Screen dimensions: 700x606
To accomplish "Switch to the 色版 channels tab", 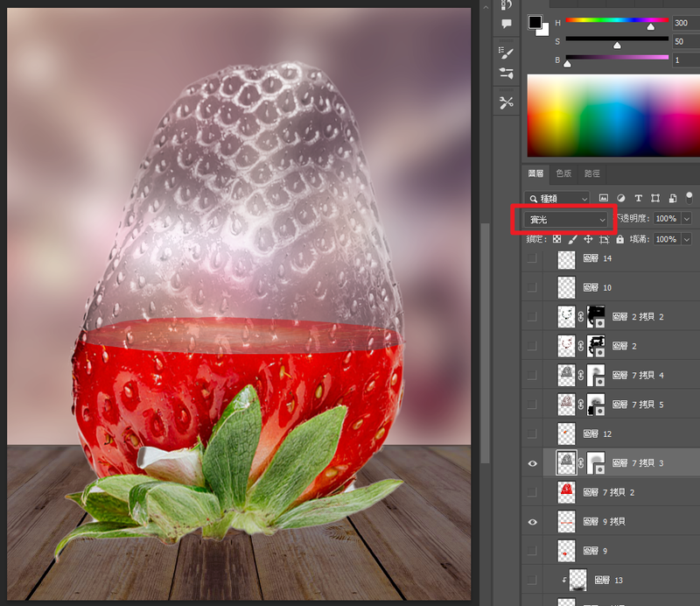I will (x=564, y=174).
